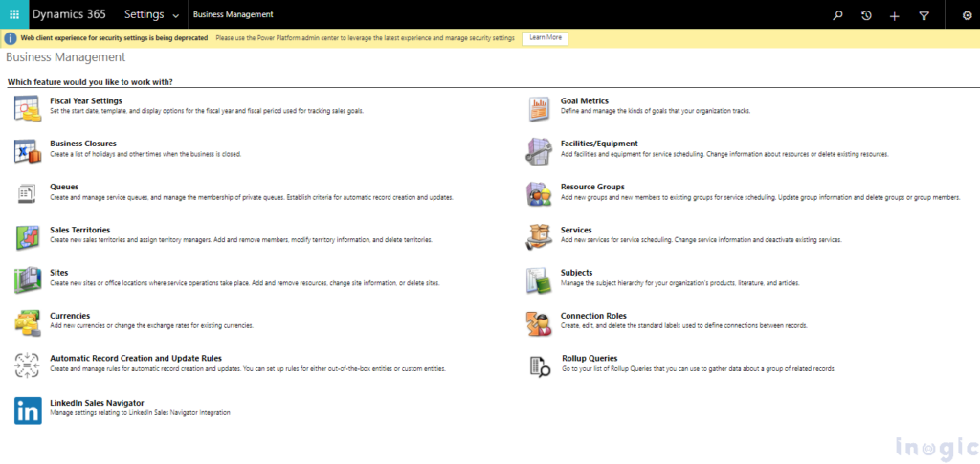Open advanced find funnel icon

point(924,15)
